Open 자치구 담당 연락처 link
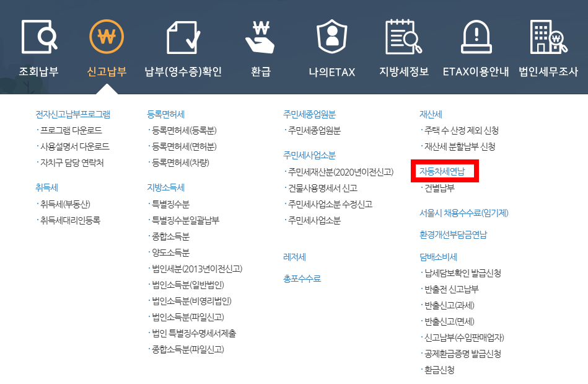This screenshot has height=384, width=588. [72, 163]
